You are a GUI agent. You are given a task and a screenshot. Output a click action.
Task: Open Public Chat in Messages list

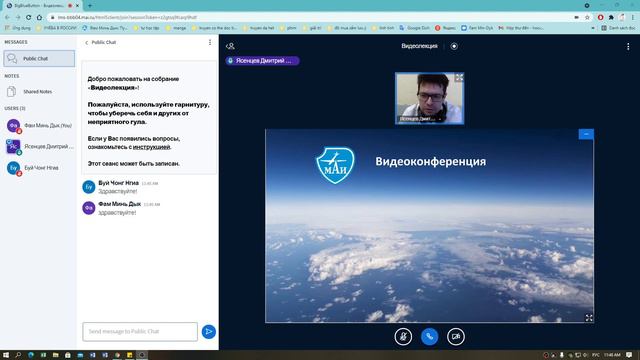coord(39,58)
